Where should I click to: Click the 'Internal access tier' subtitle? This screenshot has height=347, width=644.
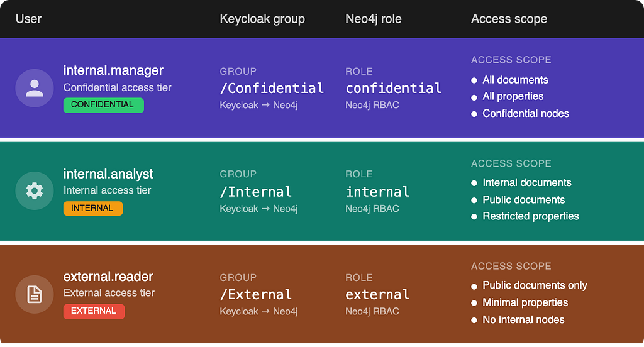click(107, 190)
